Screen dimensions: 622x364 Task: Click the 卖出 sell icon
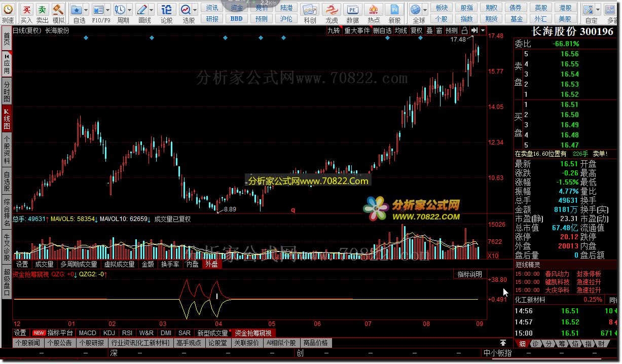click(x=43, y=9)
